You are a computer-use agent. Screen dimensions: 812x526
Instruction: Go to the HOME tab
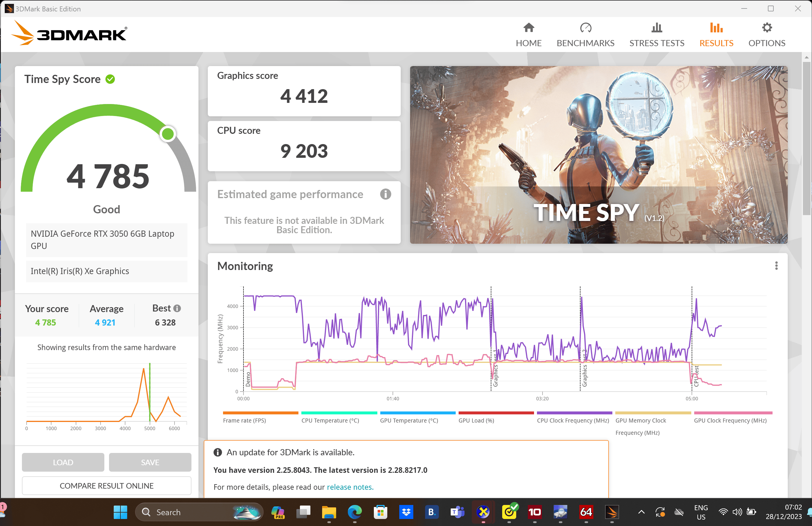click(x=528, y=35)
